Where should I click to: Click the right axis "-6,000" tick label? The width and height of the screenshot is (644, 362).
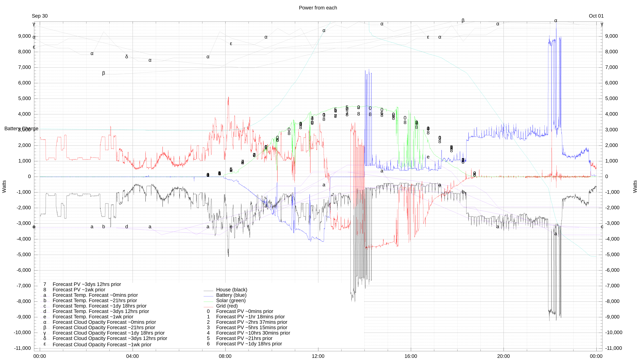[x=612, y=270]
